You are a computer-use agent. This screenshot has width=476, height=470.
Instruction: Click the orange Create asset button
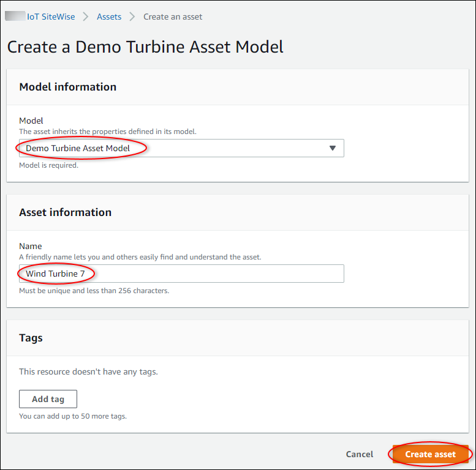tap(430, 454)
